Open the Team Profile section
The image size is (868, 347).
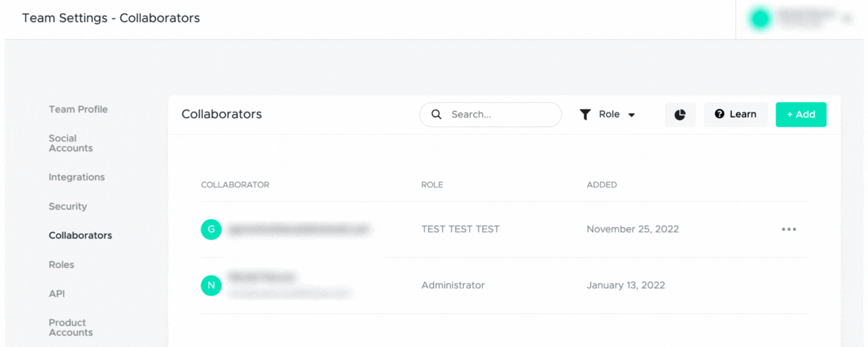[x=78, y=109]
